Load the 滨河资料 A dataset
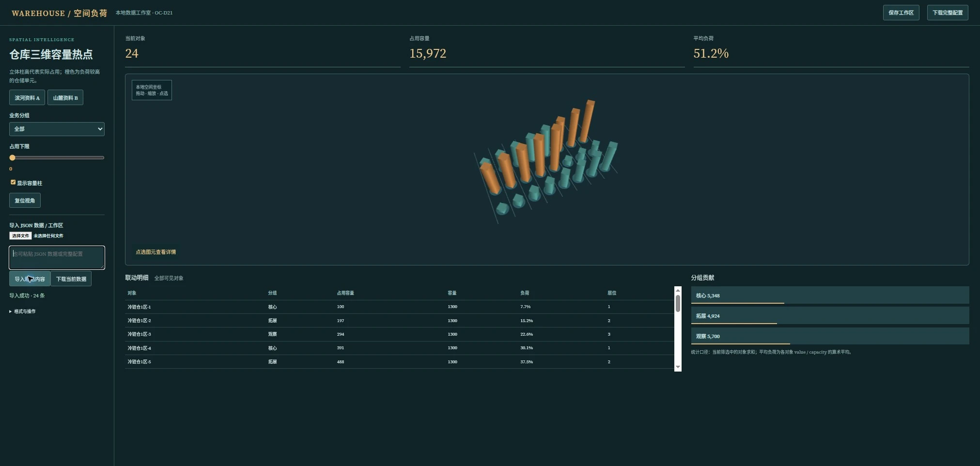This screenshot has height=466, width=980. click(x=27, y=97)
